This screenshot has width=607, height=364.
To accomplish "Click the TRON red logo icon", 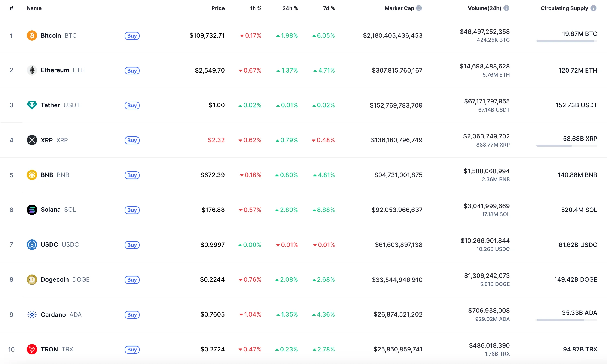I will point(32,349).
